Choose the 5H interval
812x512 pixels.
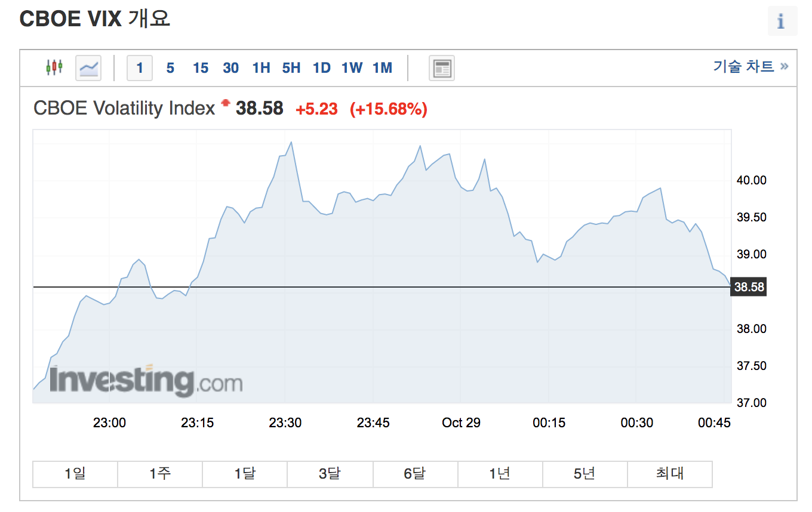click(x=291, y=68)
